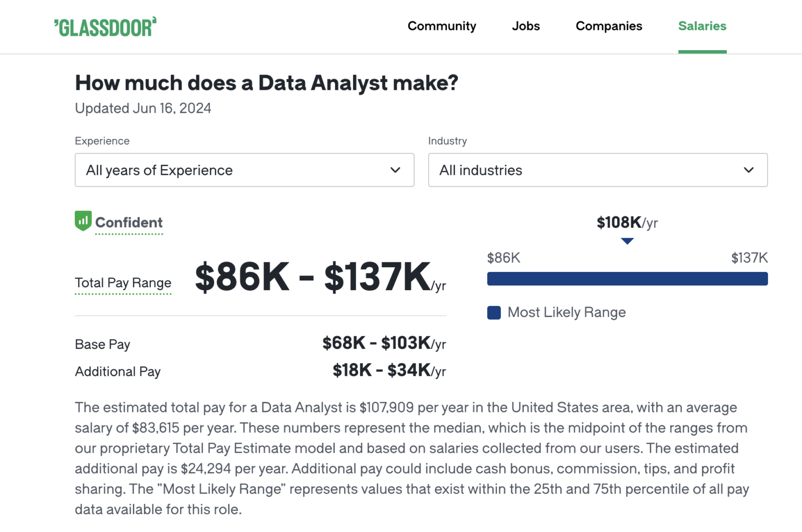802x532 pixels.
Task: Click the $108K median marker triangle
Action: click(x=627, y=241)
